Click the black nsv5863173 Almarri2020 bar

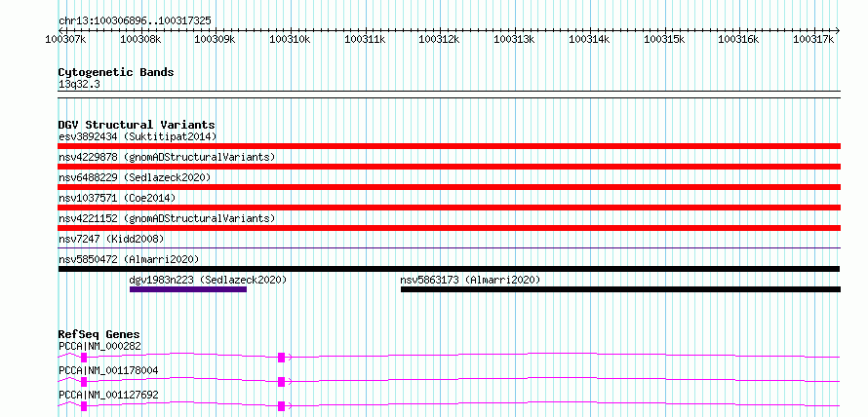[x=620, y=289]
